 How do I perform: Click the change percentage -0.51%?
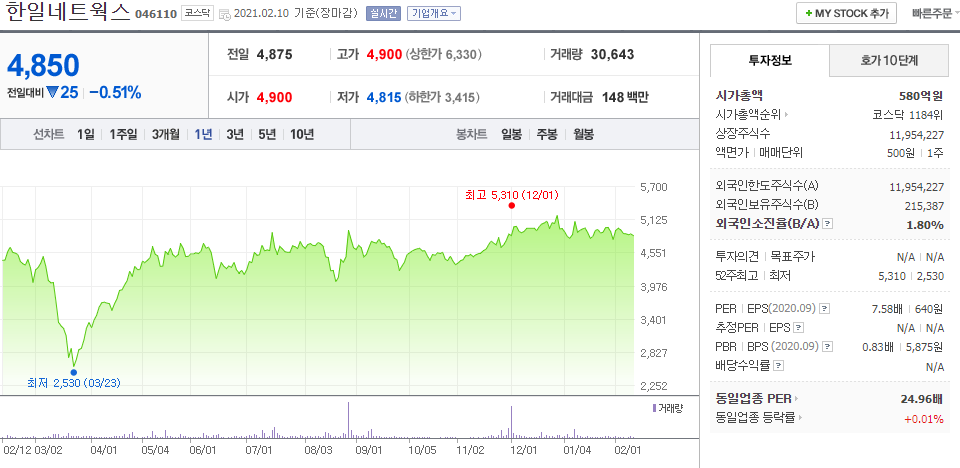pos(115,93)
